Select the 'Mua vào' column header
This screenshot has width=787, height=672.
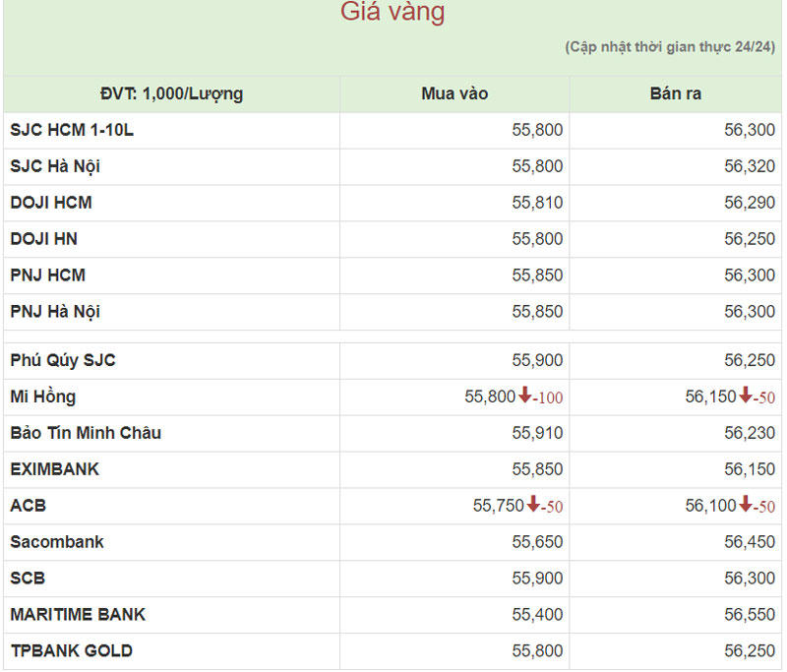tap(454, 94)
